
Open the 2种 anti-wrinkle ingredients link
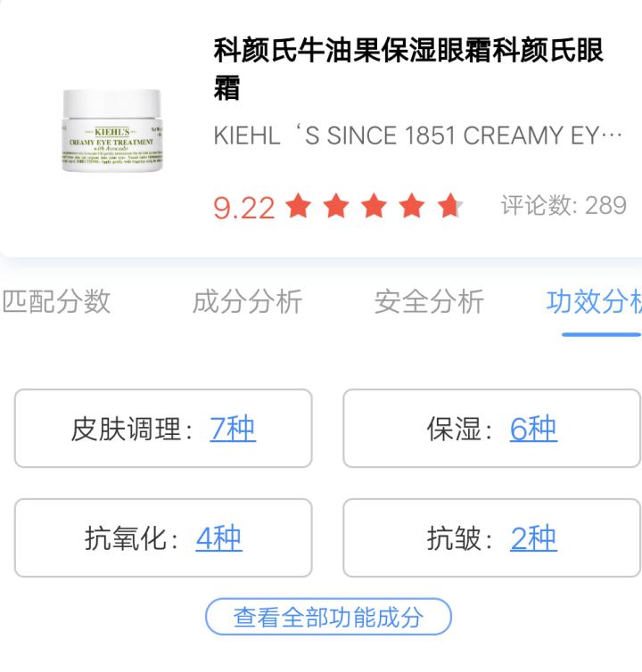tap(533, 538)
